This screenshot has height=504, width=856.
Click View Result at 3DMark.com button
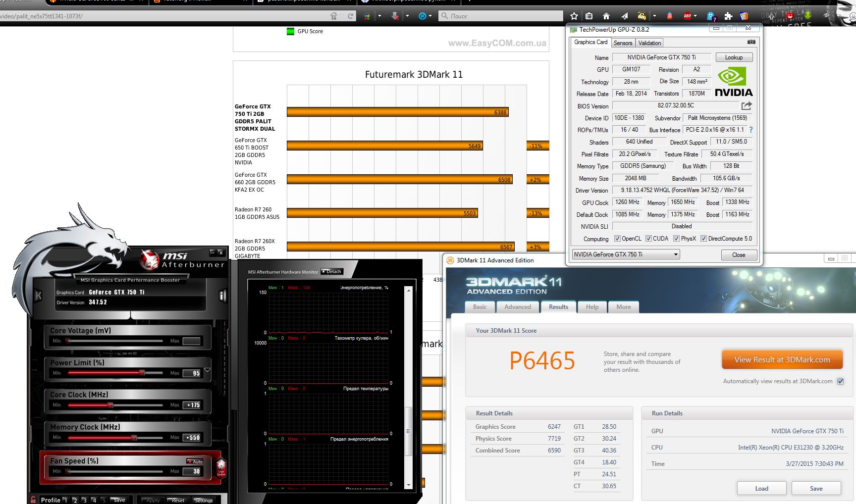click(782, 360)
